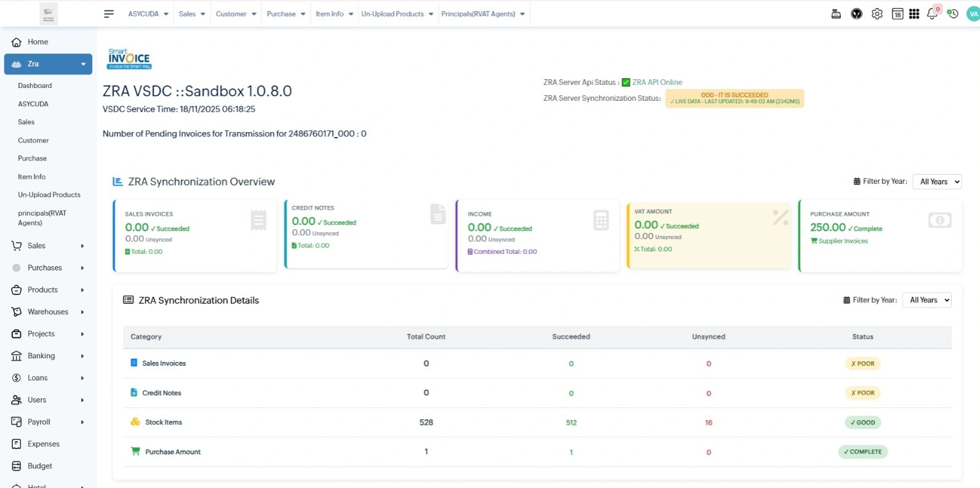The height and width of the screenshot is (488, 980).
Task: Collapse the Zra sidebar section
Action: pos(48,64)
